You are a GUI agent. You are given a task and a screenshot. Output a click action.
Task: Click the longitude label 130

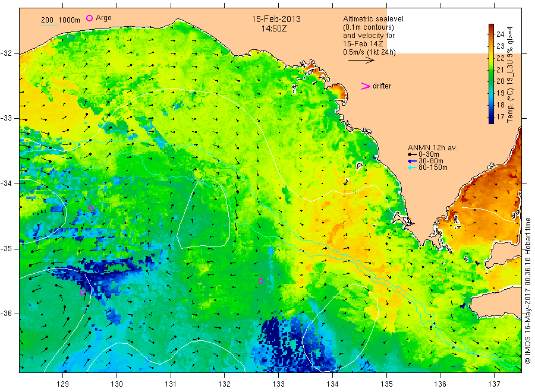point(117,384)
